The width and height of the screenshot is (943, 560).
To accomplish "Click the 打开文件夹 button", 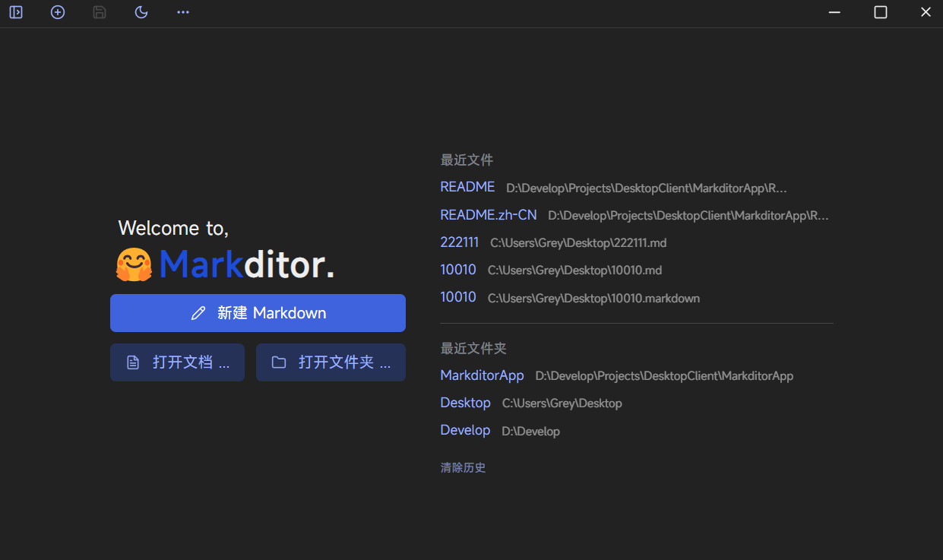I will 331,362.
